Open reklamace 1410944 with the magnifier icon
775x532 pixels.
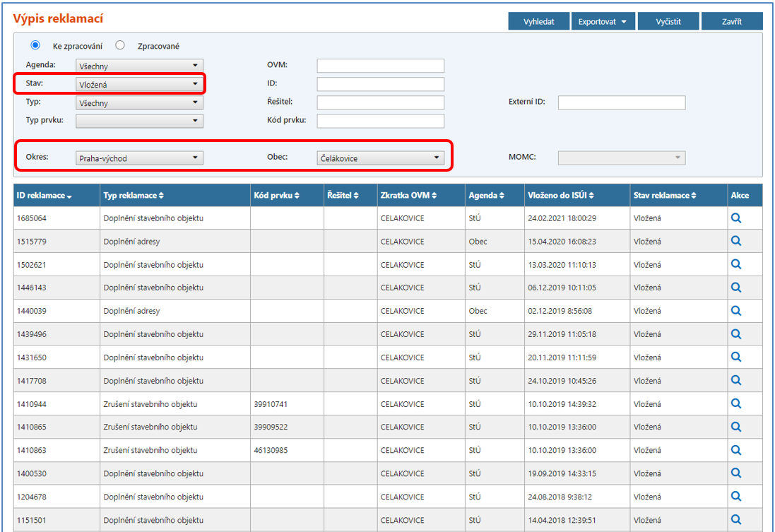click(x=735, y=403)
